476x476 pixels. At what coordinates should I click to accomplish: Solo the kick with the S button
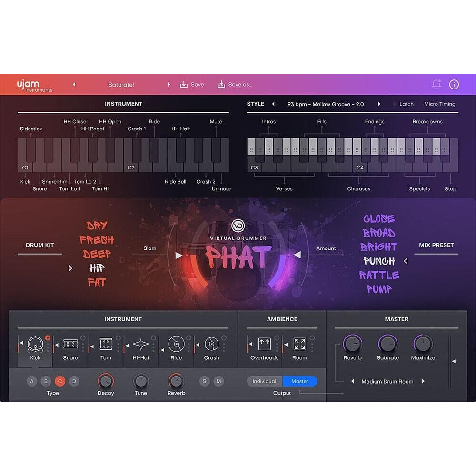204,381
